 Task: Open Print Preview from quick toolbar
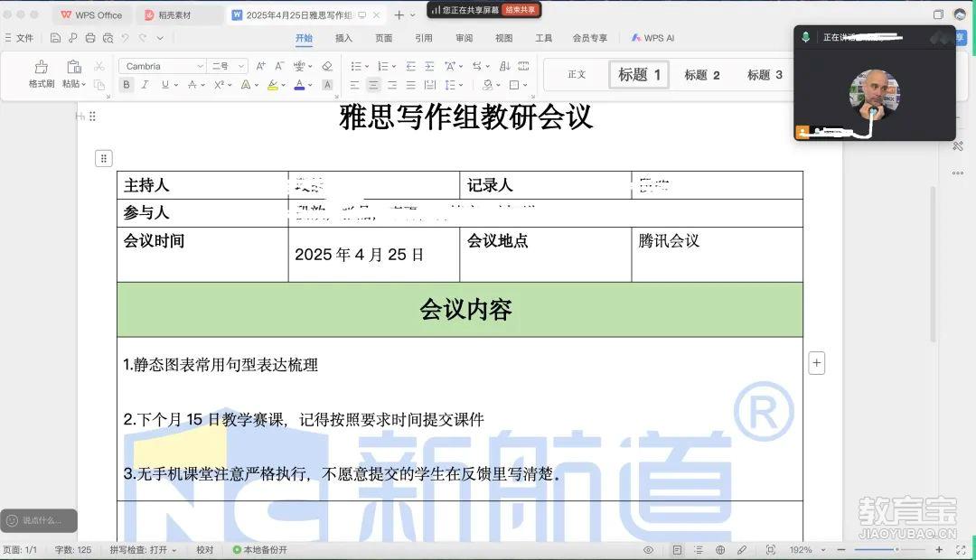tap(108, 38)
